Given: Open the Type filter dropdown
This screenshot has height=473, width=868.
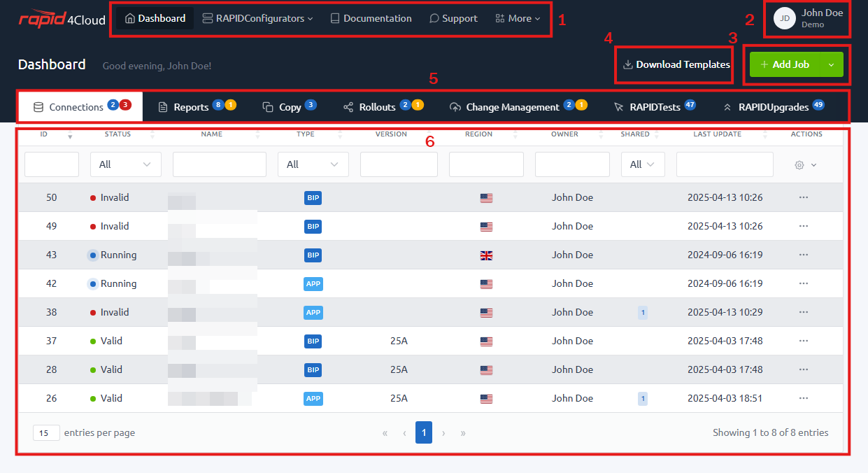Looking at the screenshot, I should (313, 164).
